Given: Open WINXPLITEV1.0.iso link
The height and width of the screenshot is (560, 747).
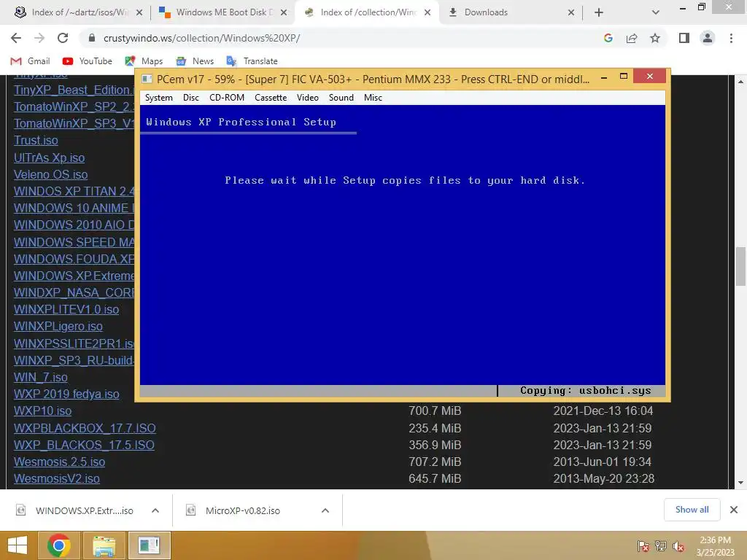Looking at the screenshot, I should pyautogui.click(x=66, y=309).
